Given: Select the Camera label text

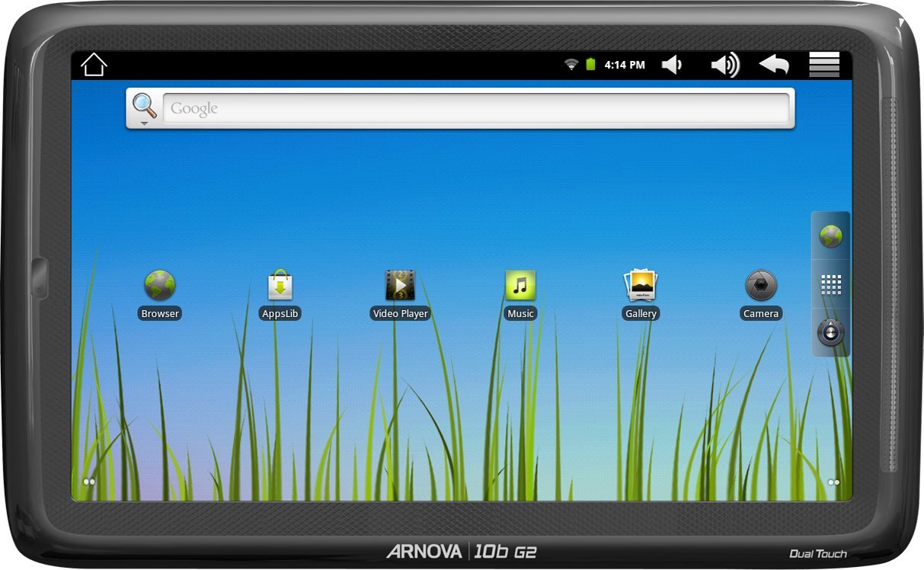Looking at the screenshot, I should 761,313.
